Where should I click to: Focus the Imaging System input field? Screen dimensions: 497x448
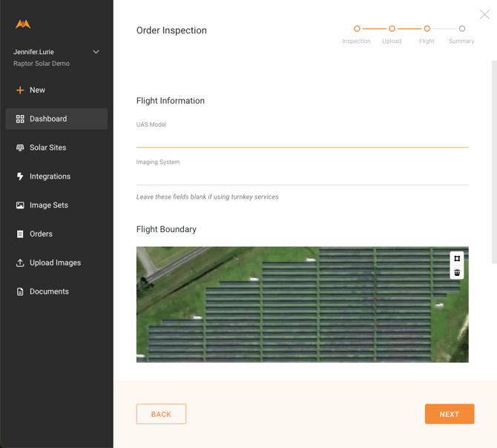pyautogui.click(x=302, y=176)
